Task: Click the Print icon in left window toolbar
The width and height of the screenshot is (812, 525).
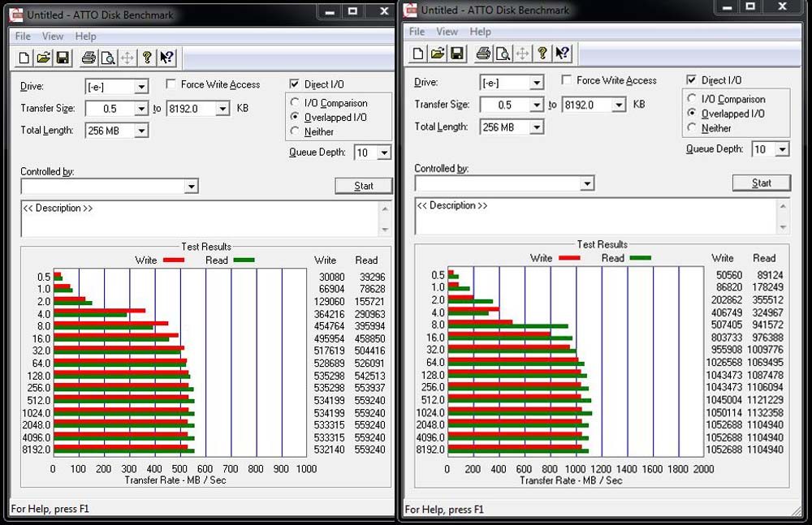Action: pyautogui.click(x=88, y=58)
